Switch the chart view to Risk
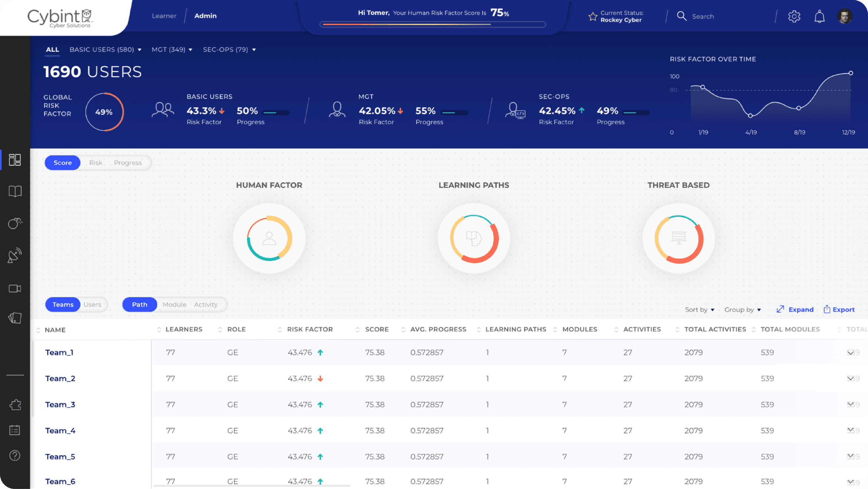This screenshot has width=868, height=489. (x=96, y=163)
